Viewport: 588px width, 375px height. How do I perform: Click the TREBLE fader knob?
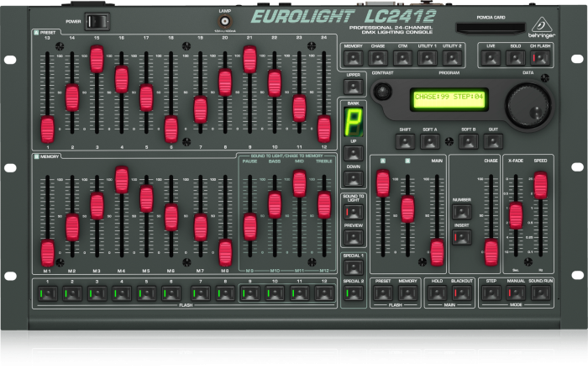pos(324,204)
